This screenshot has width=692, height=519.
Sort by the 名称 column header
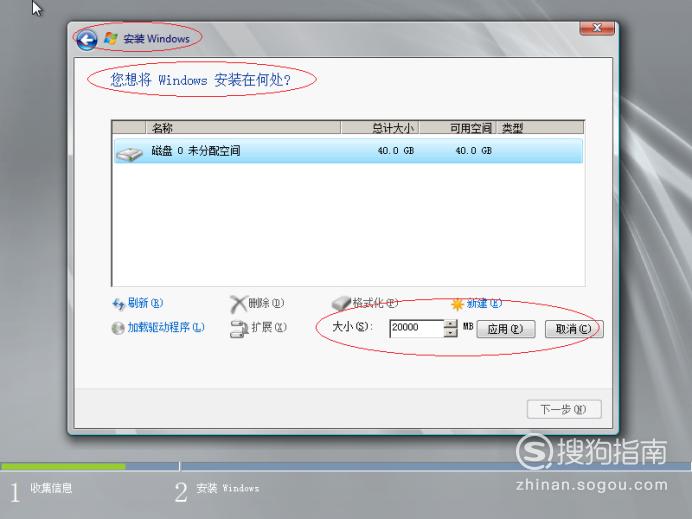[x=243, y=128]
